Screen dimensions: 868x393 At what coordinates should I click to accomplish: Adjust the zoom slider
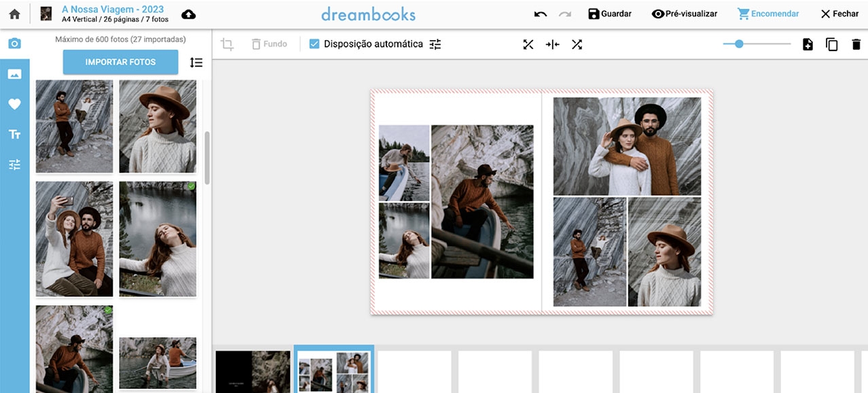[739, 44]
